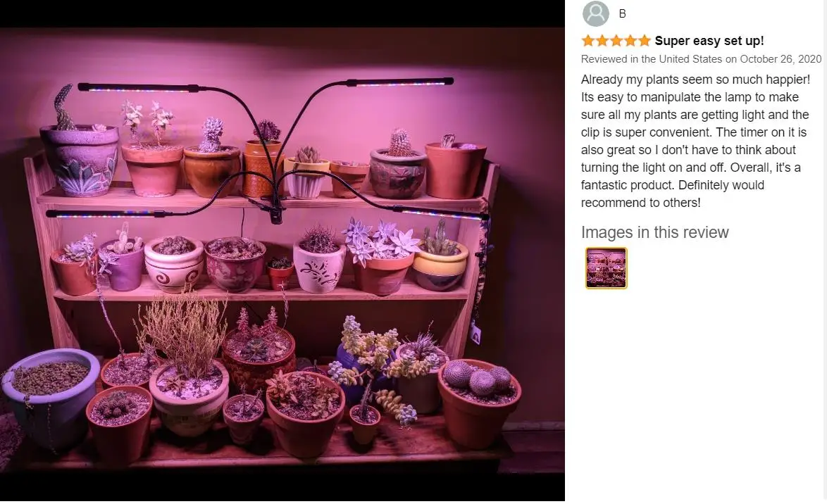The height and width of the screenshot is (504, 827).
Task: Click the blue pot at photo bottom-left
Action: [x=50, y=397]
